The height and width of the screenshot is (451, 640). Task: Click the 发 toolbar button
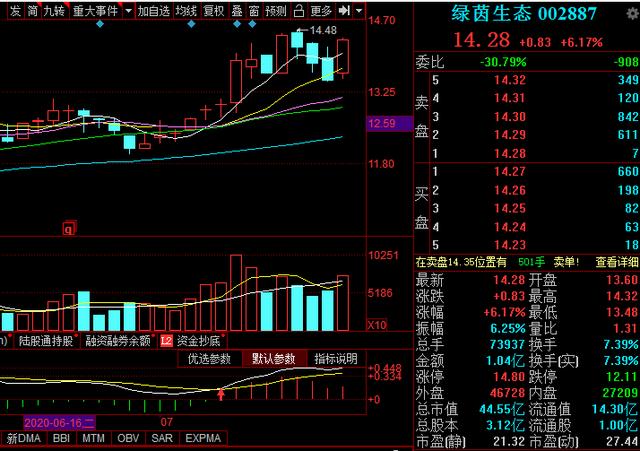(16, 11)
